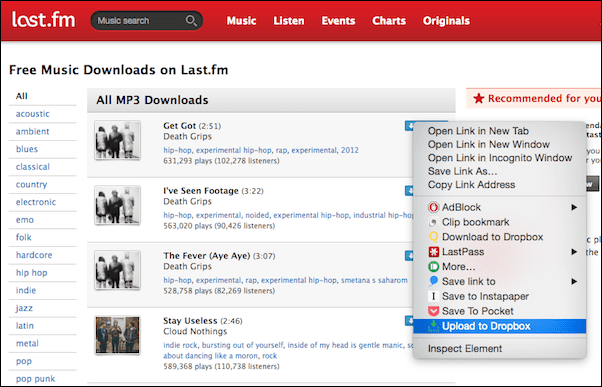Filter downloads by hardcore
This screenshot has width=602, height=387.
point(34,255)
